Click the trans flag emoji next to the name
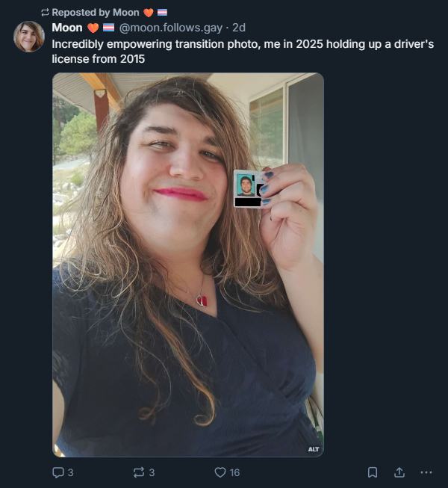The width and height of the screenshot is (448, 488). (108, 28)
